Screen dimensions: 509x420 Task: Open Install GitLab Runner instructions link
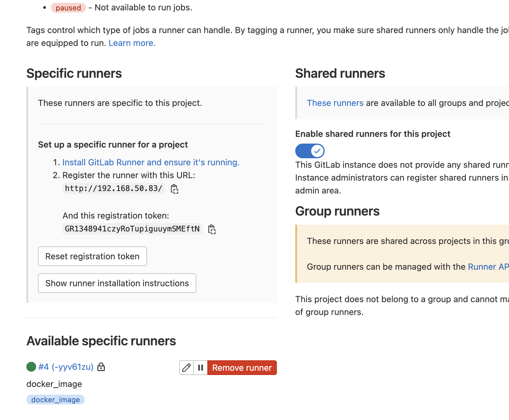tap(151, 162)
